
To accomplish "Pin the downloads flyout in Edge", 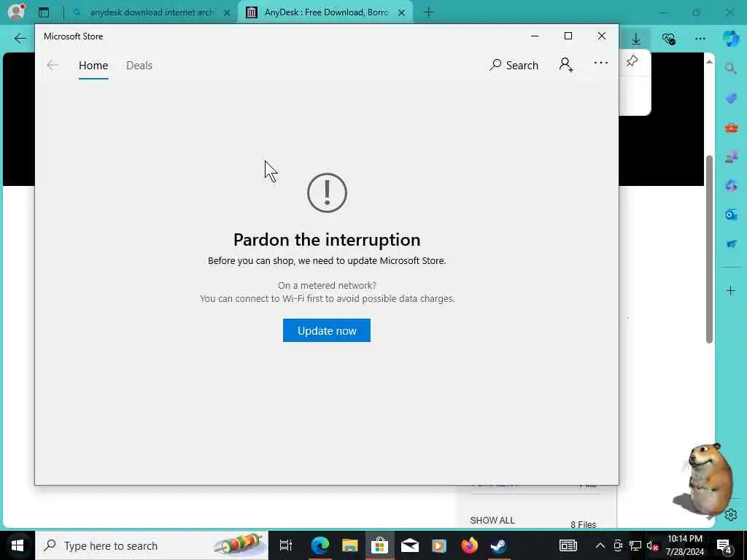I will 632,61.
